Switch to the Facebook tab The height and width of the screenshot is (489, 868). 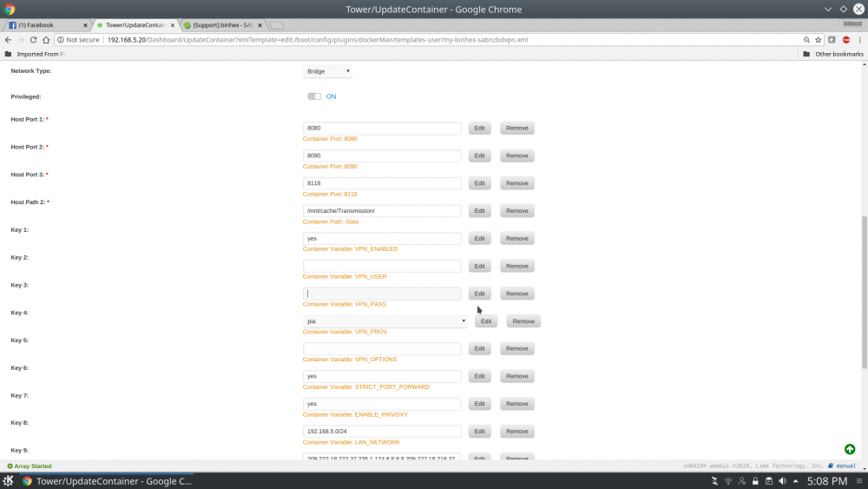[x=44, y=25]
